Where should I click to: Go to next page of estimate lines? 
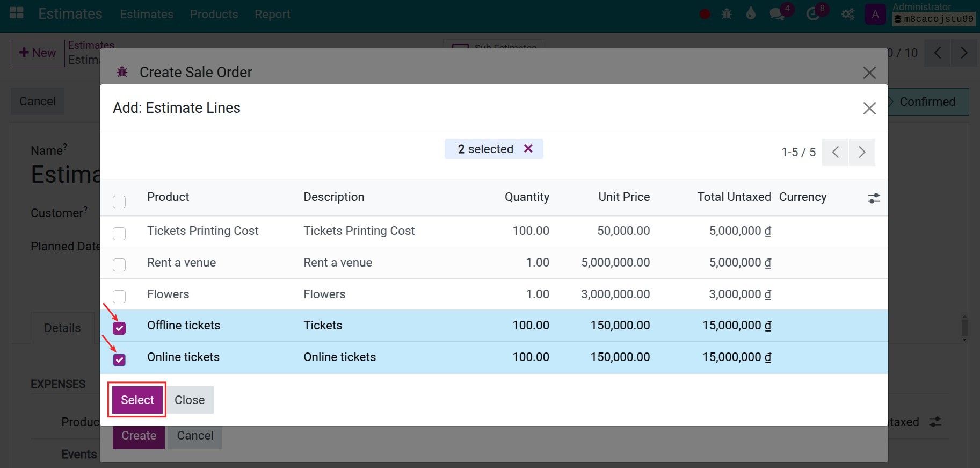[862, 152]
